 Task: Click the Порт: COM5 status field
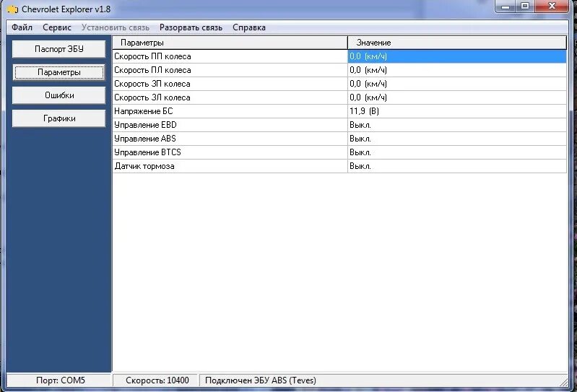[x=60, y=380]
